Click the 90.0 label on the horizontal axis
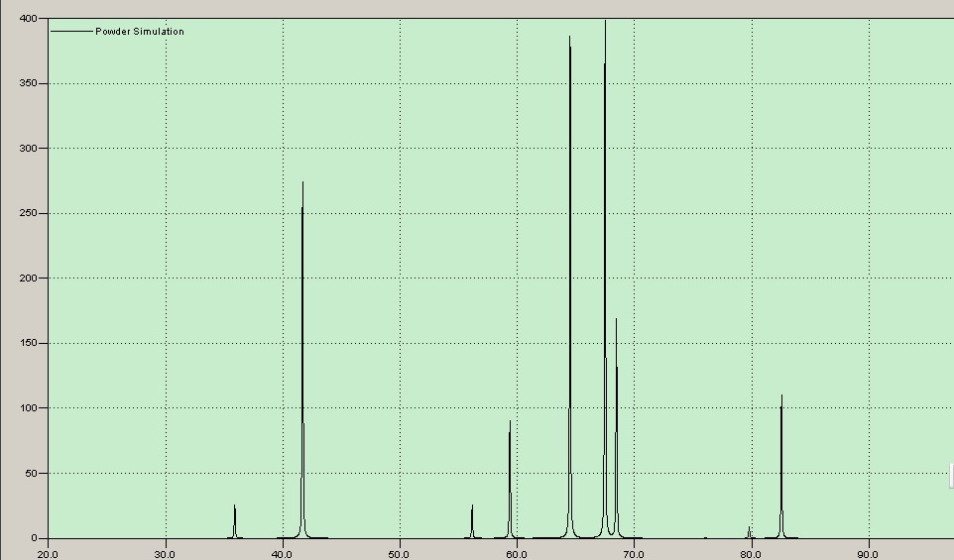Image resolution: width=954 pixels, height=560 pixels. pyautogui.click(x=868, y=554)
